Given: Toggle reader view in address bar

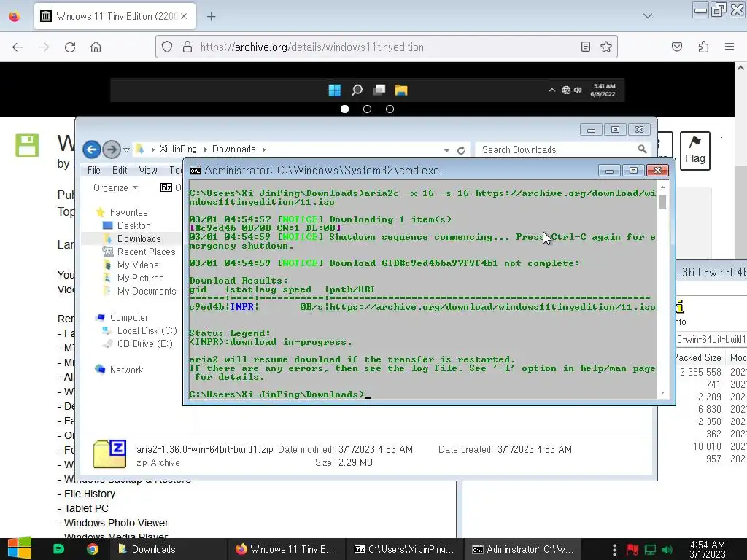Looking at the screenshot, I should point(586,47).
